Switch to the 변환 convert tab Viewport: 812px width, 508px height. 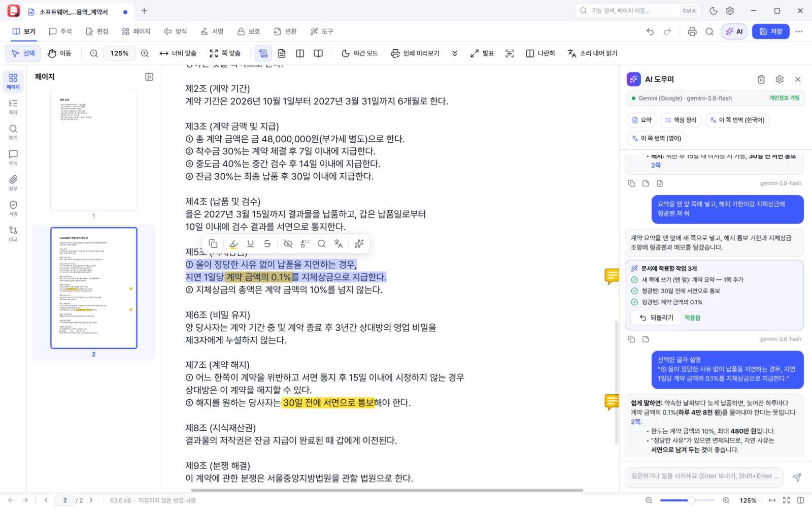pyautogui.click(x=285, y=31)
